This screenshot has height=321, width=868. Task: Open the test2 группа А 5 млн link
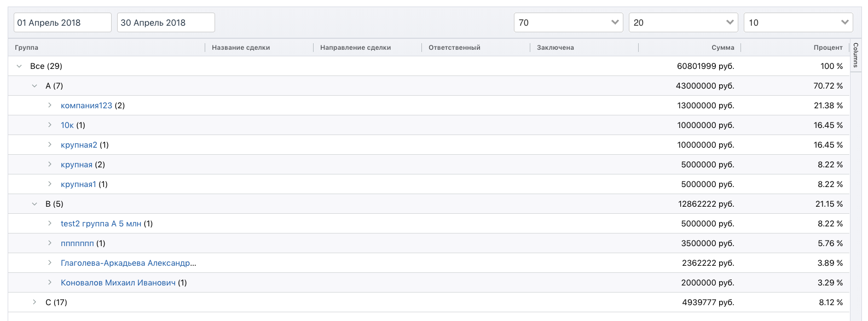coord(101,224)
